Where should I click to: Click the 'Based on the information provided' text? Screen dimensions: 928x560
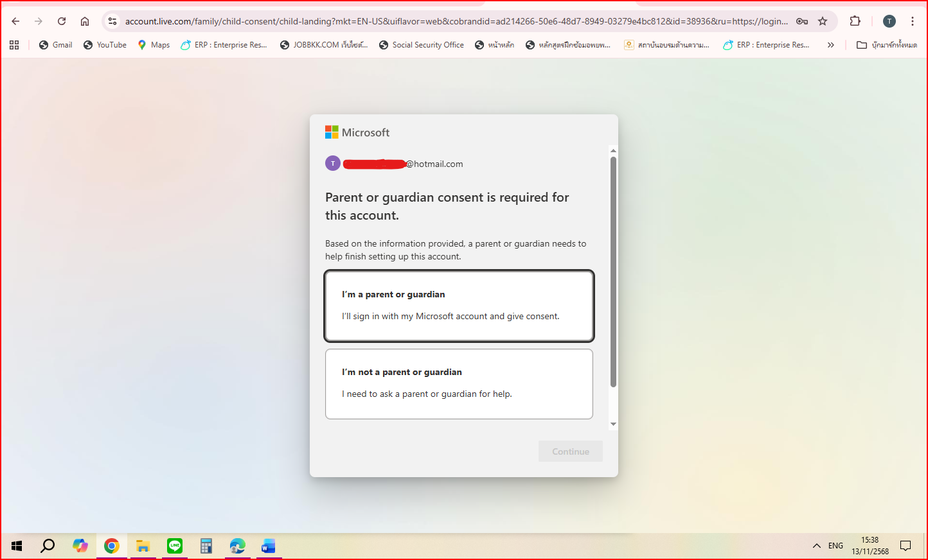tap(456, 250)
